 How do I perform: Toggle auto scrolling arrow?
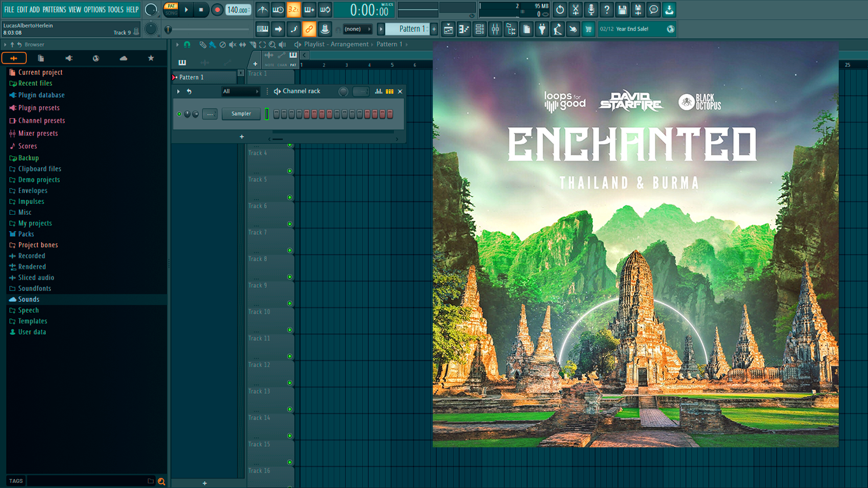point(278,29)
